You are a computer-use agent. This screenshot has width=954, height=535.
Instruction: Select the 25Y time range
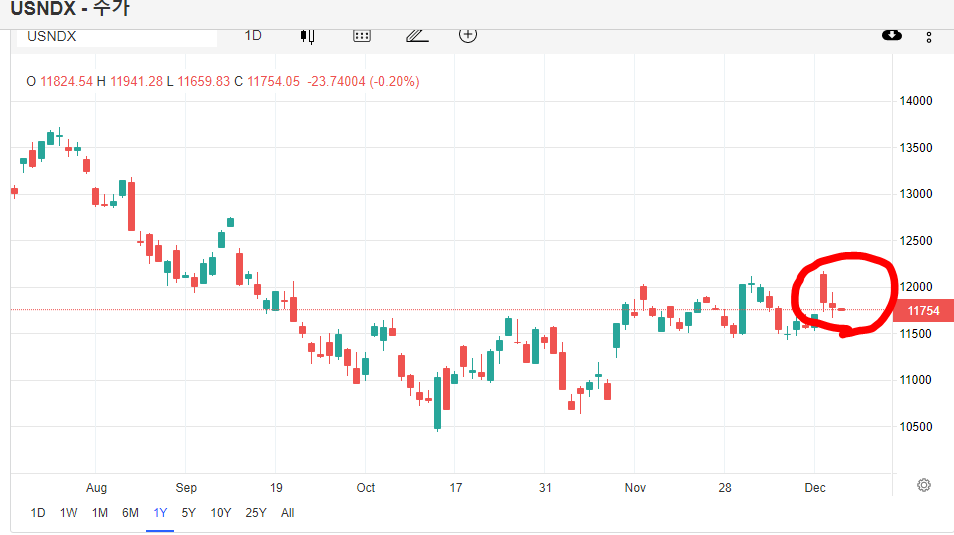(x=256, y=512)
